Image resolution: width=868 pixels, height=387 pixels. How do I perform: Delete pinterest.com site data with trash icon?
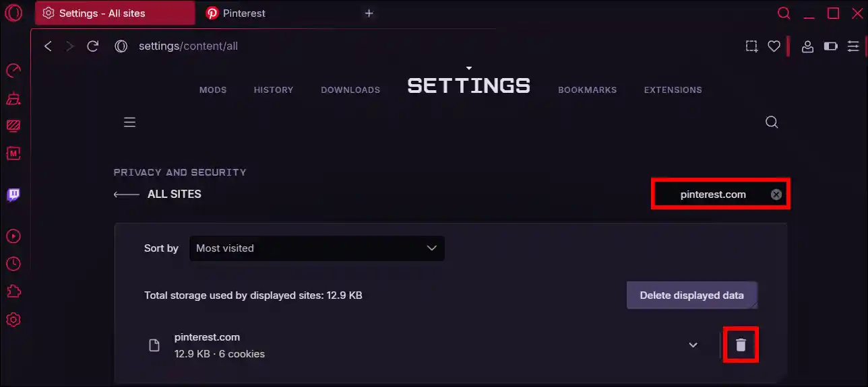pos(741,345)
